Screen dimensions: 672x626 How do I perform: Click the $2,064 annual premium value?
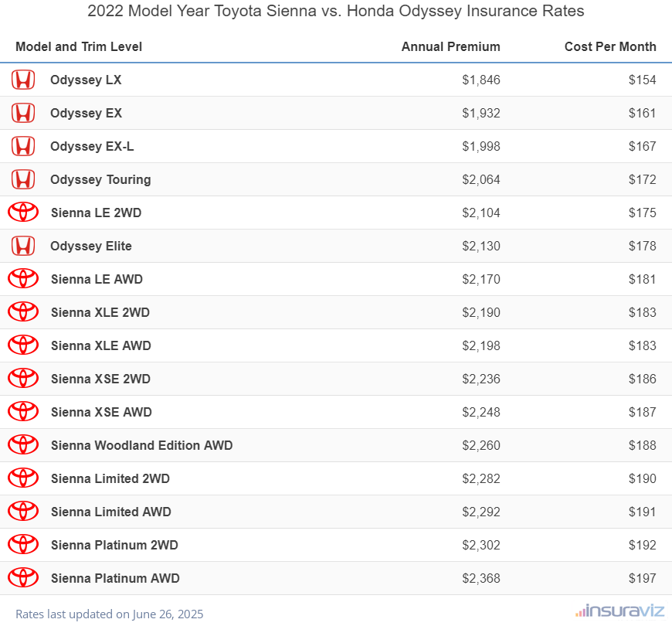click(481, 179)
